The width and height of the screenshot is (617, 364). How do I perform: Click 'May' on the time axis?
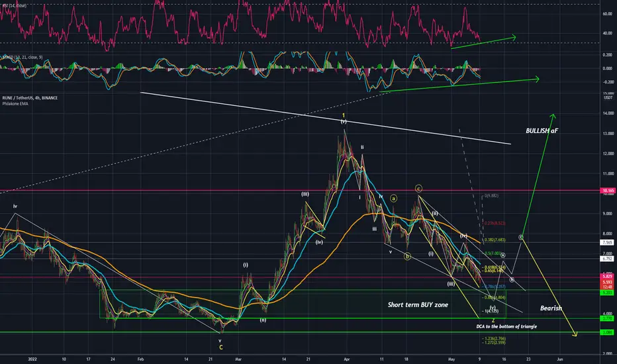coord(451,359)
